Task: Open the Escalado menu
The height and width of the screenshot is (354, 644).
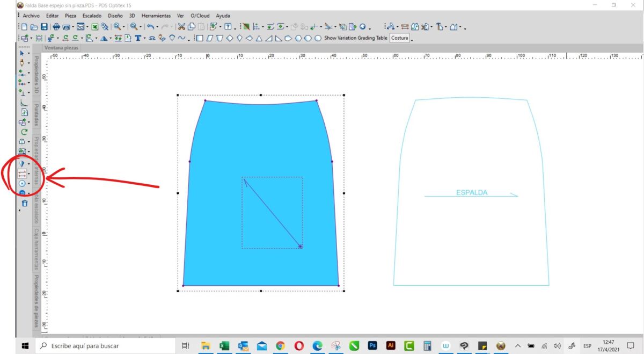Action: 91,16
